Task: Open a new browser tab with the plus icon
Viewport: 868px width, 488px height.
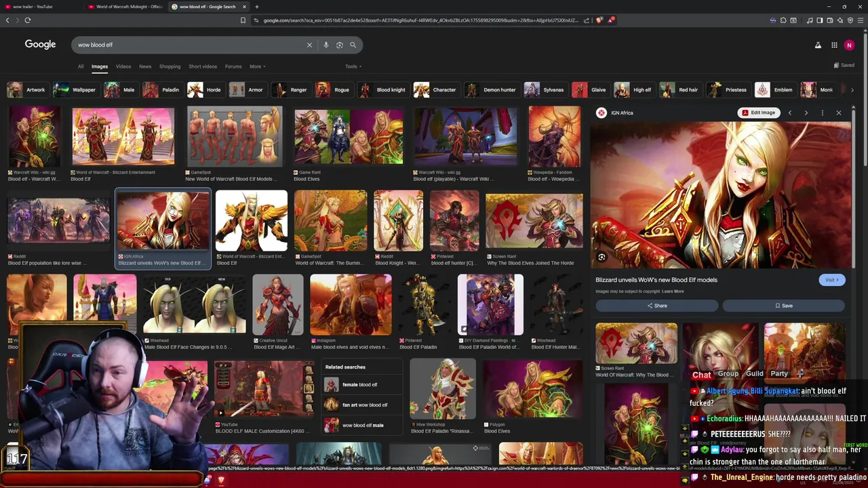Action: (x=256, y=7)
